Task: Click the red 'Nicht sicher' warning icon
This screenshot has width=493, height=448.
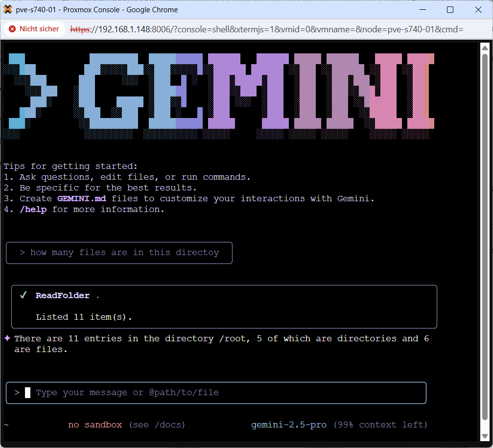Action: tap(12, 29)
